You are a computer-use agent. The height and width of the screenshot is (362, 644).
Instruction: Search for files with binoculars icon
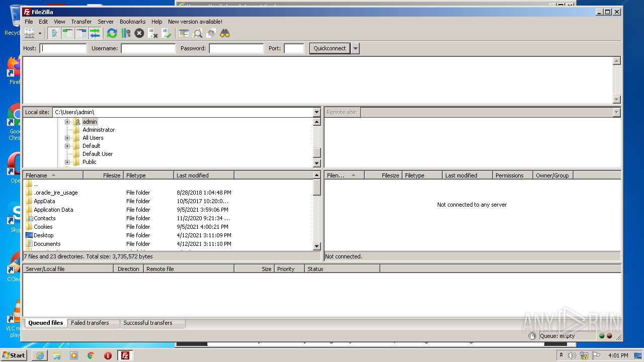225,33
